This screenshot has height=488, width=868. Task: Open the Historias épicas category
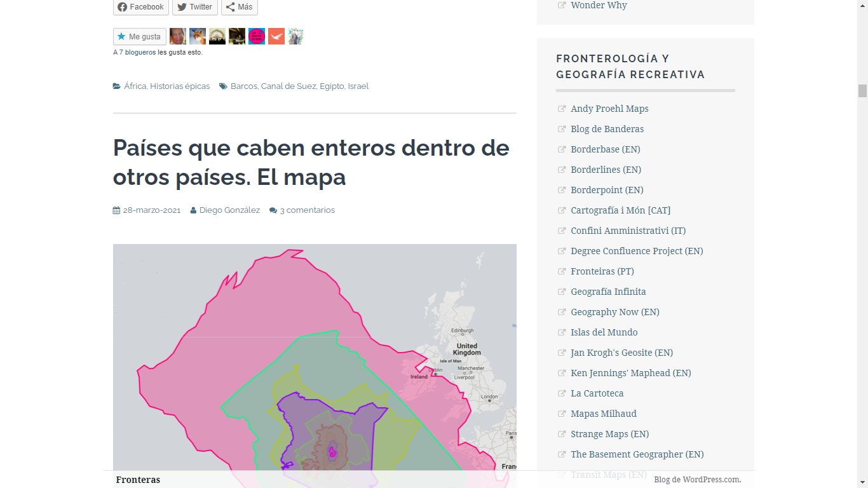pos(180,86)
